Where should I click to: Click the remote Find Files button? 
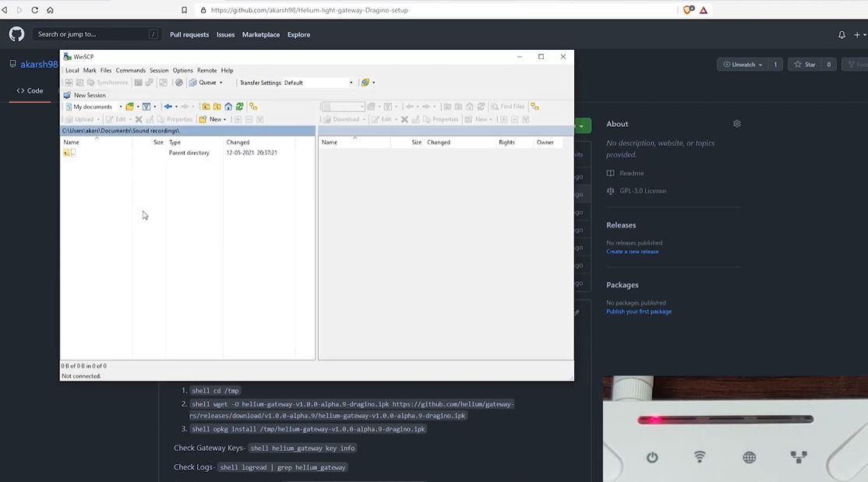pyautogui.click(x=507, y=107)
